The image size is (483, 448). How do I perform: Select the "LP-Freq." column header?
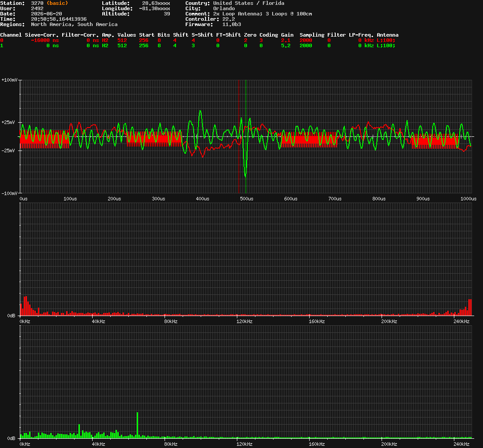tap(361, 35)
